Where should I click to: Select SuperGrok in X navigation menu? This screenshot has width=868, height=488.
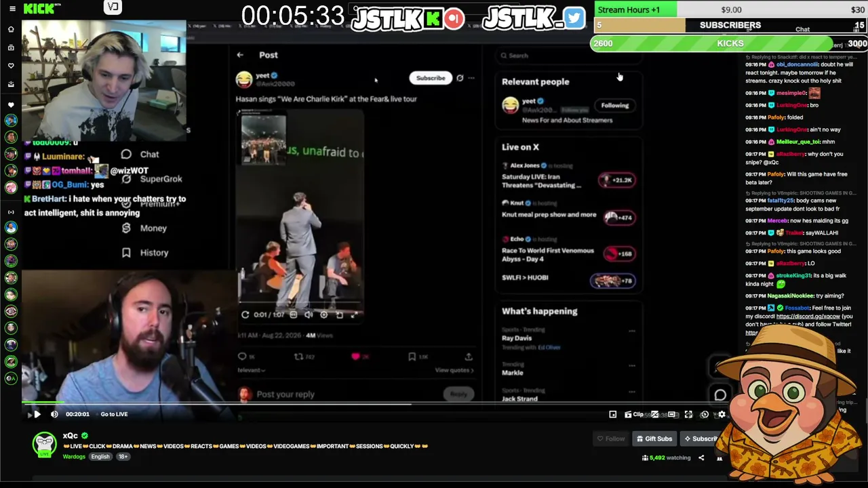click(151, 179)
